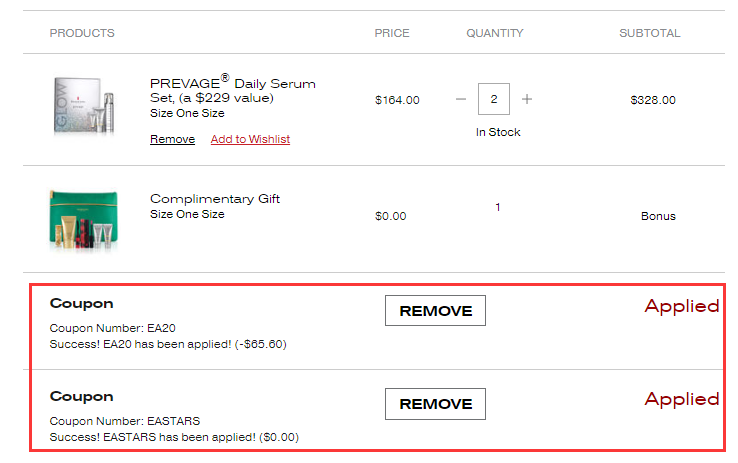Add the serum set to Wishlist
Viewport: 738px width, 463px height.
coord(250,139)
